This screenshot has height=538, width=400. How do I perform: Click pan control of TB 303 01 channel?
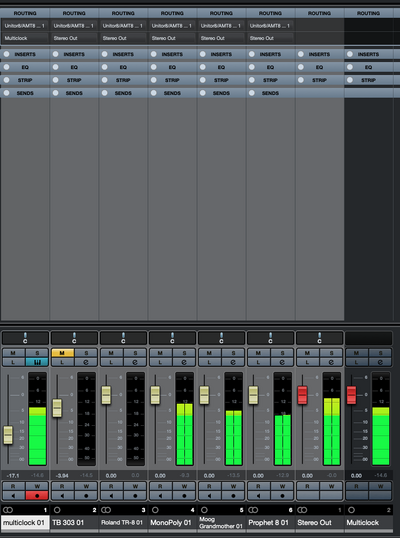(74, 338)
